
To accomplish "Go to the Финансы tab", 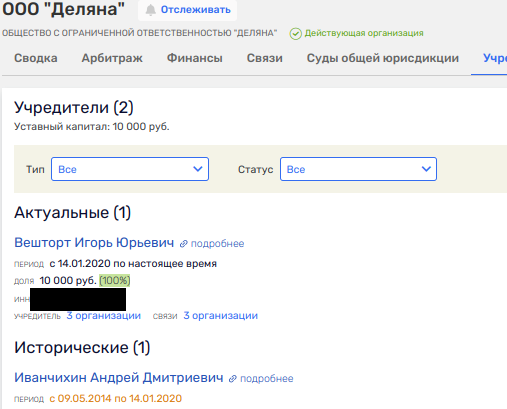I will click(x=195, y=58).
